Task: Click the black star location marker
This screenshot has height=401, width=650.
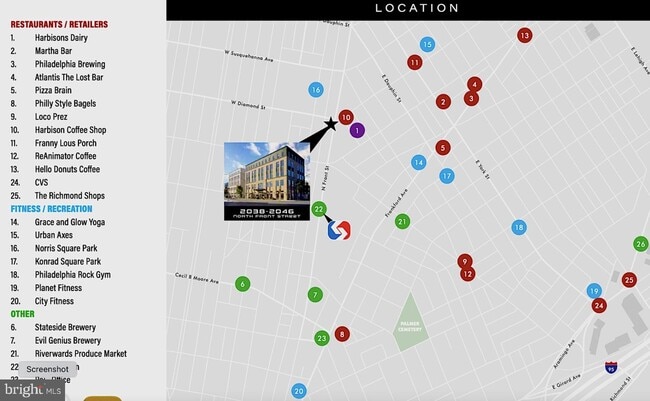Action: coord(331,124)
